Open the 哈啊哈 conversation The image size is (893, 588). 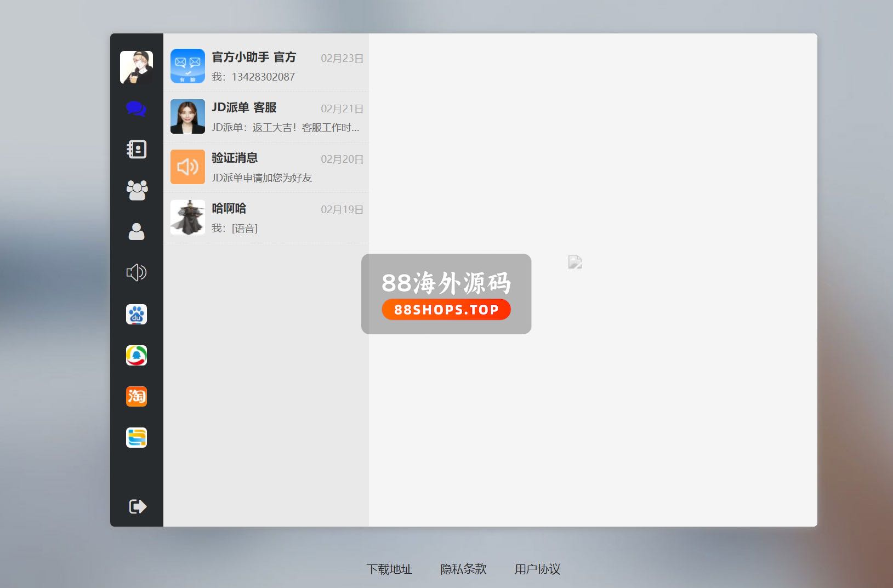pos(266,218)
